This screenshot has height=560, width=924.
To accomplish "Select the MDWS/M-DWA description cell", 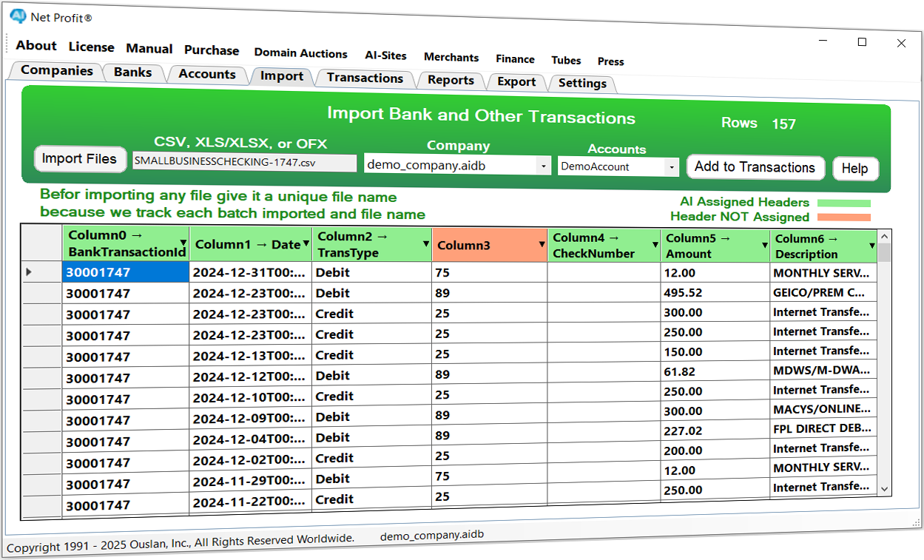I will (823, 370).
